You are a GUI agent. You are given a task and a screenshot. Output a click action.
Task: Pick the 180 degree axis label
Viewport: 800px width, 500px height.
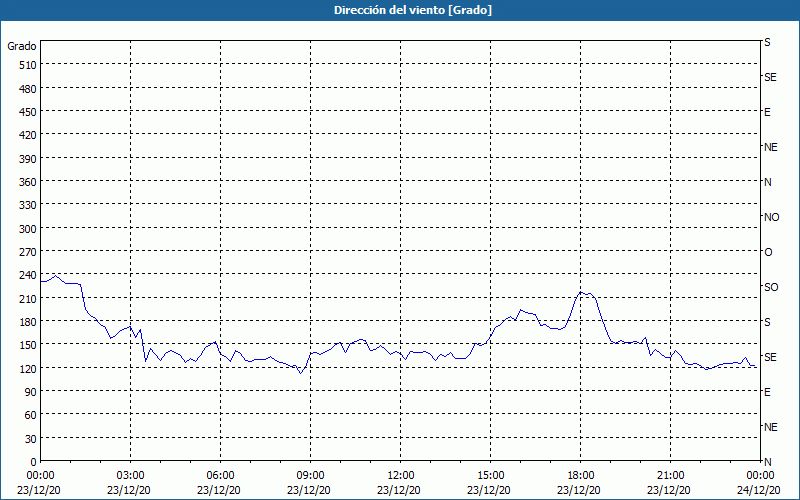pos(28,321)
